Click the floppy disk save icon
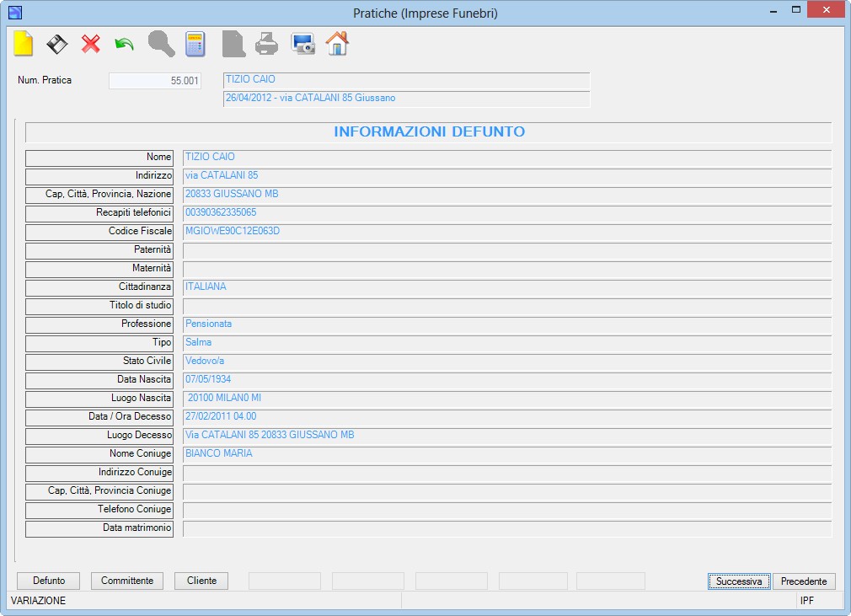The image size is (851, 616). pos(57,44)
